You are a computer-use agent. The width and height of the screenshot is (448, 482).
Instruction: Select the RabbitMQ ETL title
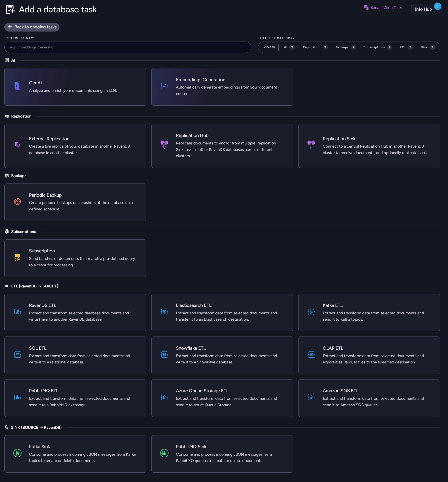click(x=44, y=391)
